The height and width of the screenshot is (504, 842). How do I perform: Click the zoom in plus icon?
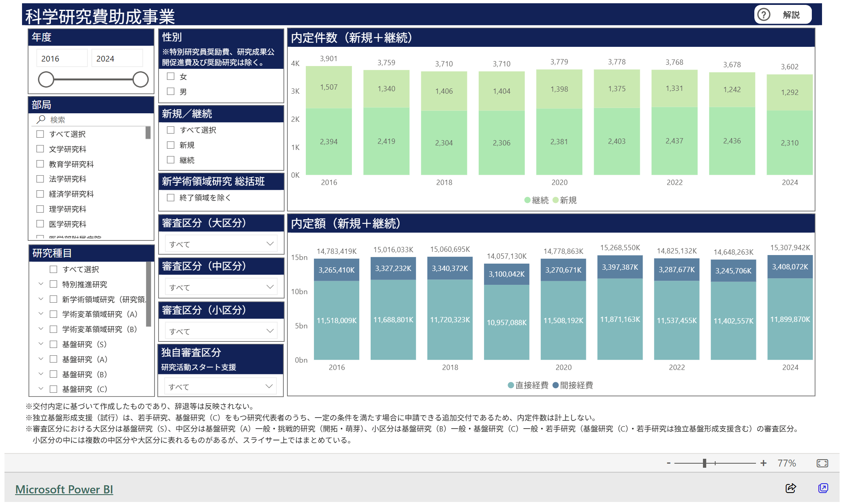pyautogui.click(x=763, y=463)
